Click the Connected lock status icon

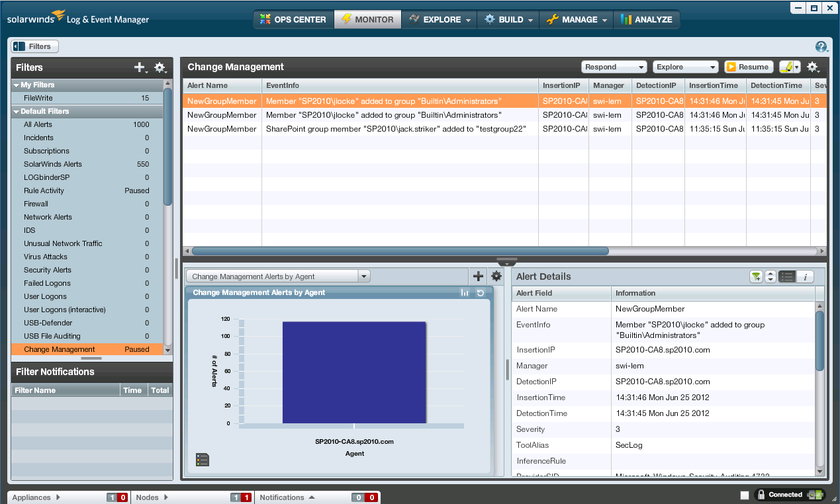click(x=763, y=495)
